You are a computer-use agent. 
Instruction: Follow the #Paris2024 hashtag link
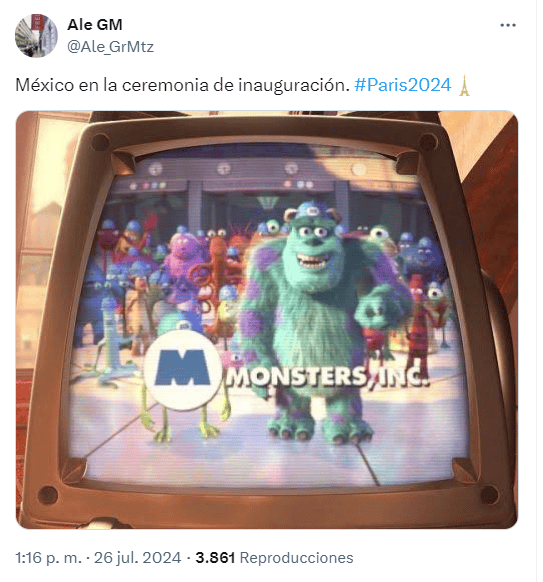402,85
